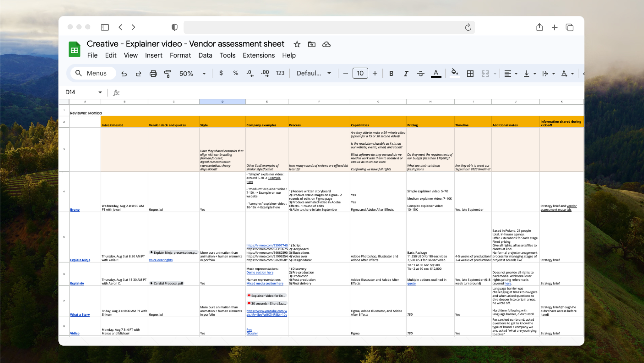Screen dimensions: 644x363
Task: Increase font size with plus button
Action: click(x=375, y=73)
